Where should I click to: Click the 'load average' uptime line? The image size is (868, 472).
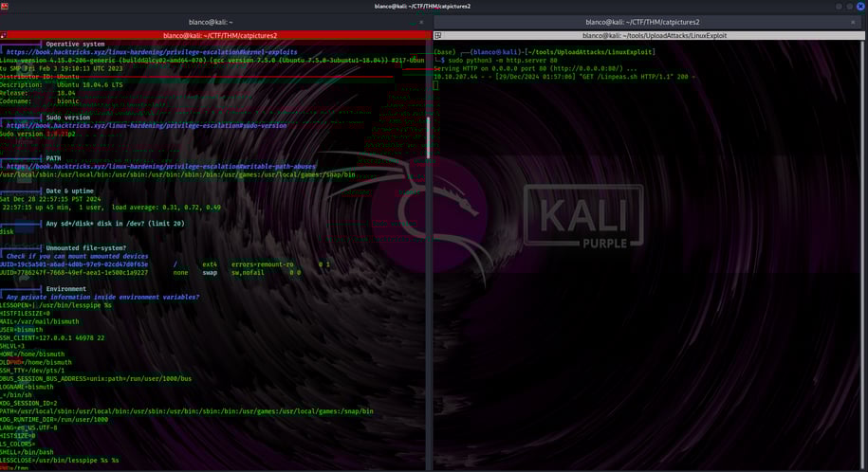(111, 208)
